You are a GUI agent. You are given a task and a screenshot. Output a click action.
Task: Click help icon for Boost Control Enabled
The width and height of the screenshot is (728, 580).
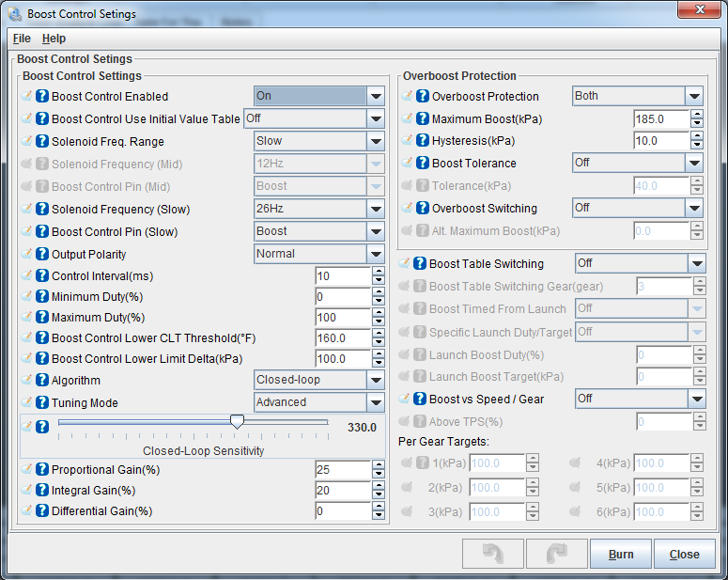click(42, 96)
